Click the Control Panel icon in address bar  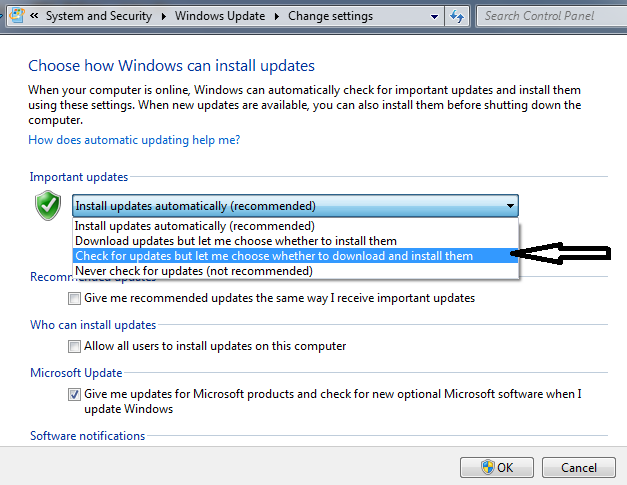[x=16, y=16]
